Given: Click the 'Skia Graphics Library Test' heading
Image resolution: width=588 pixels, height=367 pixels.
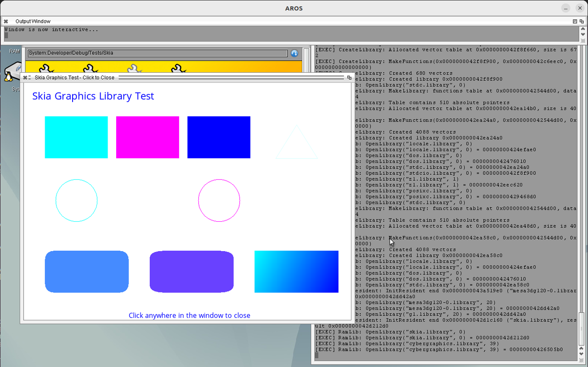Looking at the screenshot, I should point(93,96).
